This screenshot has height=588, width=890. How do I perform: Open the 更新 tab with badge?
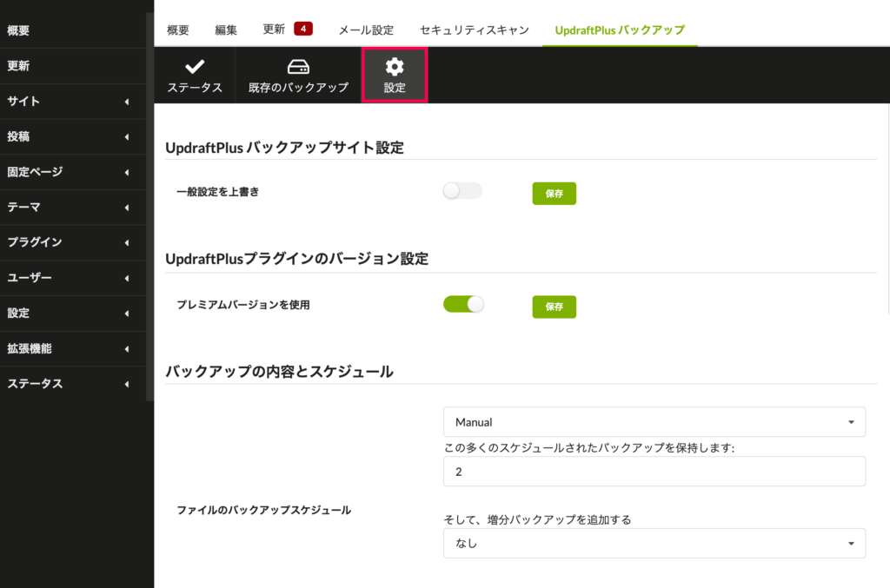[287, 30]
